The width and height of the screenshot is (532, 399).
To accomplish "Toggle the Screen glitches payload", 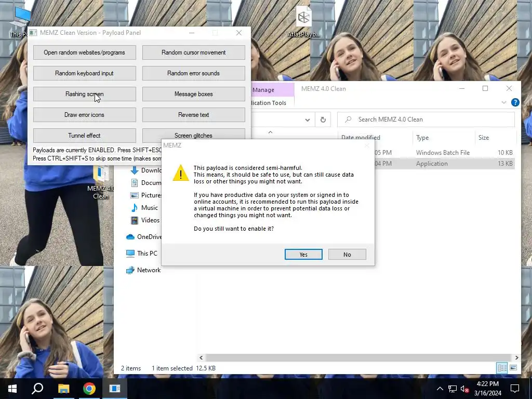I will click(193, 135).
